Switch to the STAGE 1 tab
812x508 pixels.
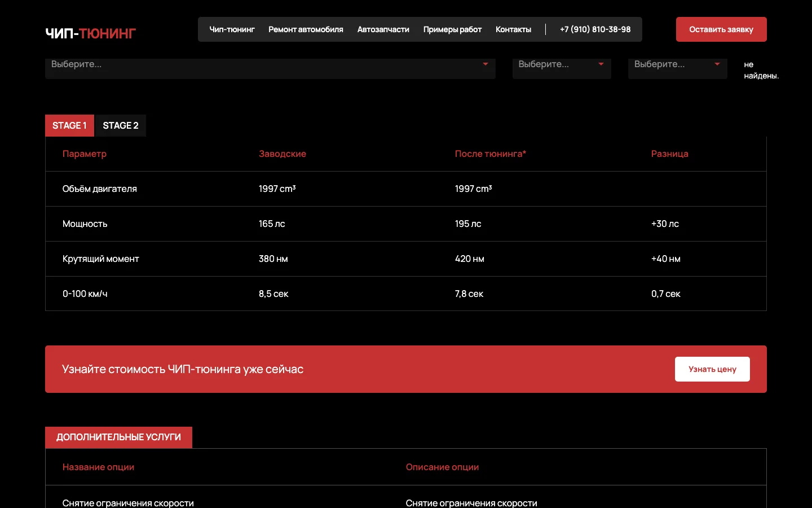[x=69, y=125]
